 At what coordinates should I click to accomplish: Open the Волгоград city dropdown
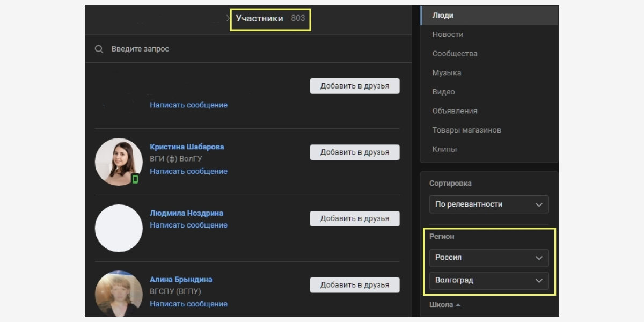pos(489,280)
